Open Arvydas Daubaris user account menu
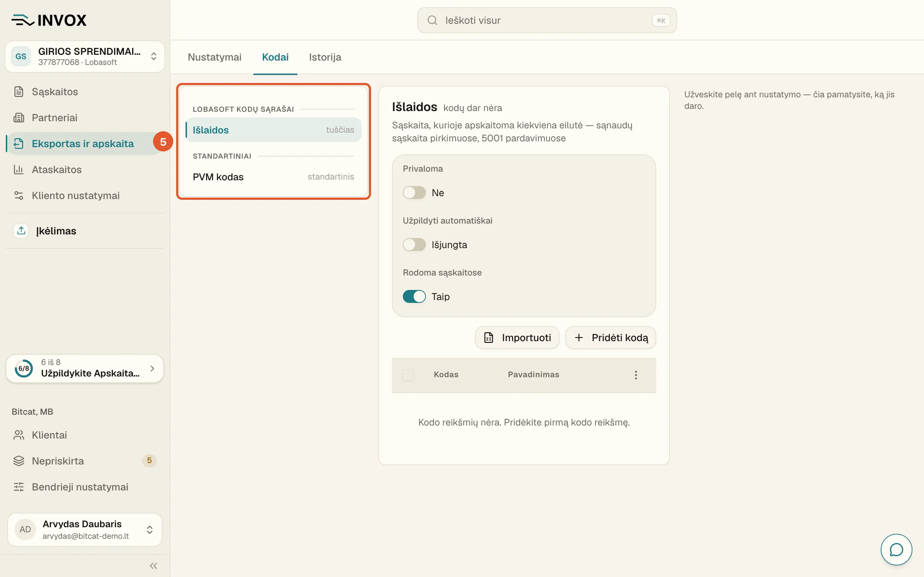Viewport: 924px width, 577px height. (x=85, y=529)
